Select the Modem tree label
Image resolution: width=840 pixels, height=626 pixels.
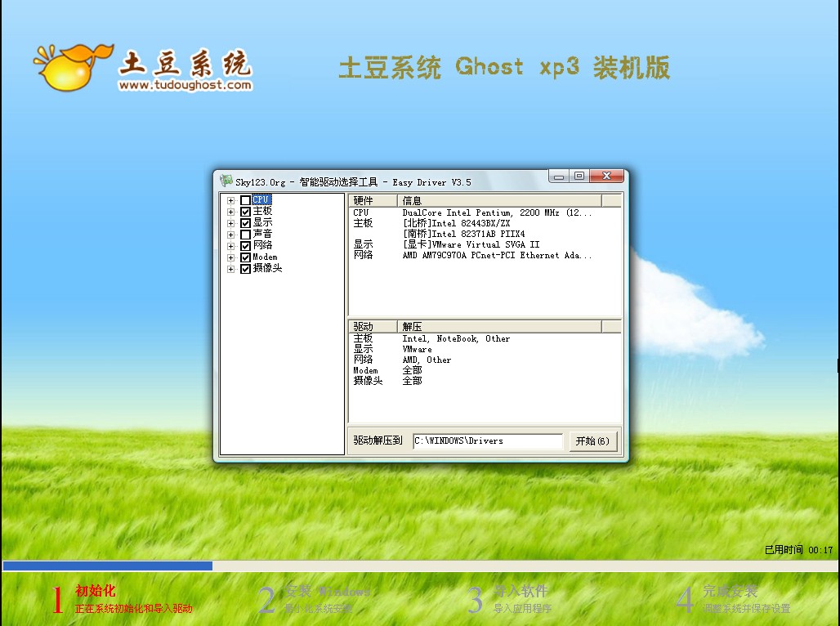click(x=266, y=257)
